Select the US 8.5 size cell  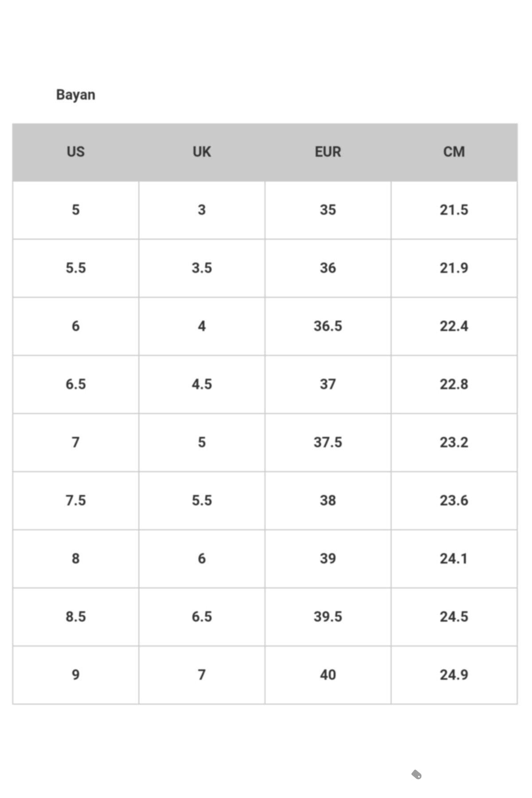click(75, 616)
